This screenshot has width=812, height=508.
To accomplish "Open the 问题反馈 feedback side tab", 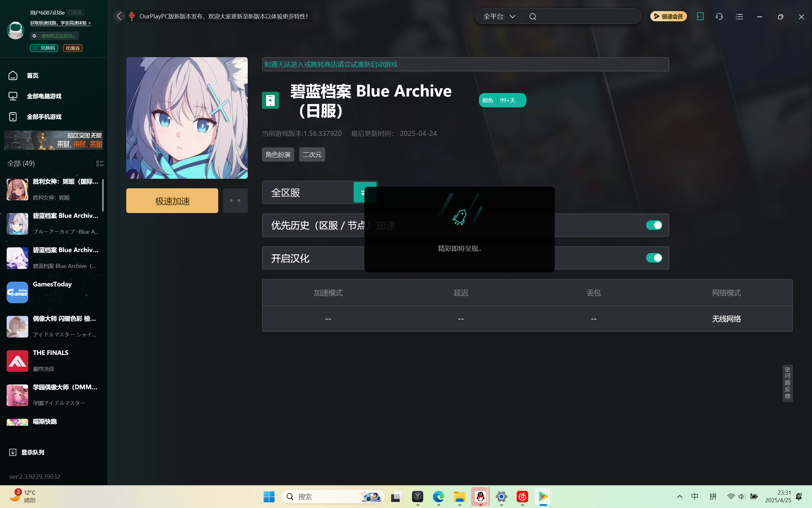I will (x=788, y=383).
